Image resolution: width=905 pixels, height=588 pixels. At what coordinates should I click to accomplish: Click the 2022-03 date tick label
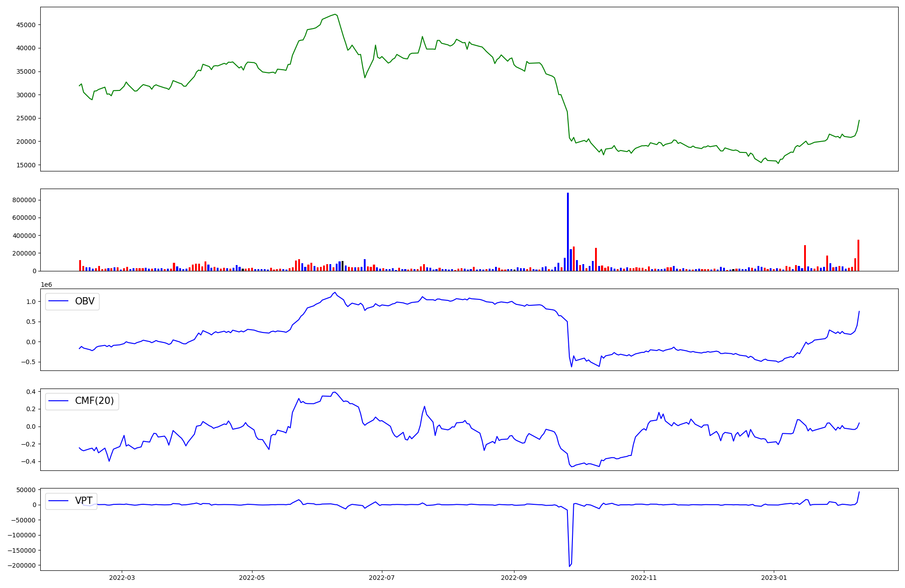click(x=122, y=578)
